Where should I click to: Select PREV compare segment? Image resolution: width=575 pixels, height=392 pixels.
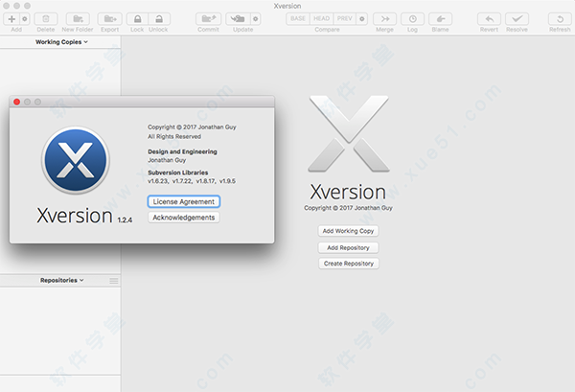click(x=344, y=19)
